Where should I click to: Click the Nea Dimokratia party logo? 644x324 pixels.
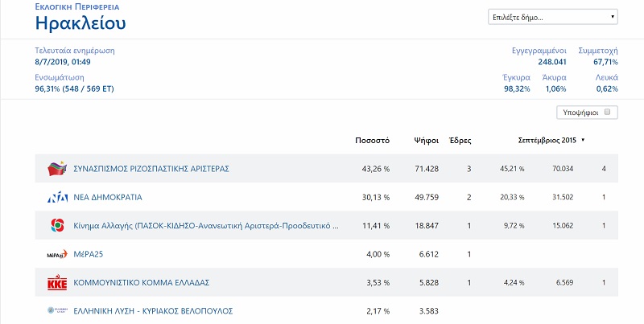coord(56,197)
